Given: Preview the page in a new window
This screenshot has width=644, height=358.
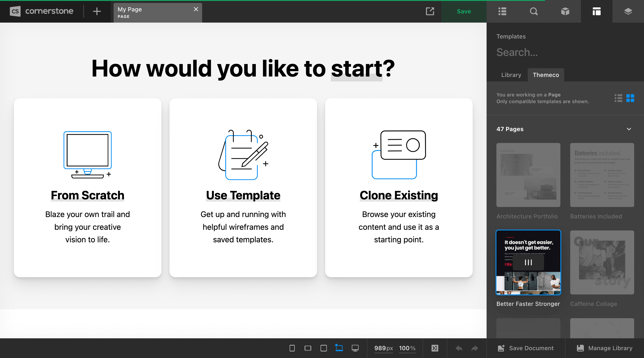Looking at the screenshot, I should (x=430, y=11).
